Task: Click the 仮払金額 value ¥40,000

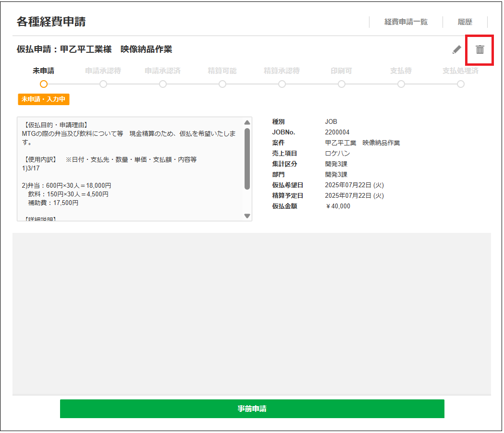Action: 338,206
